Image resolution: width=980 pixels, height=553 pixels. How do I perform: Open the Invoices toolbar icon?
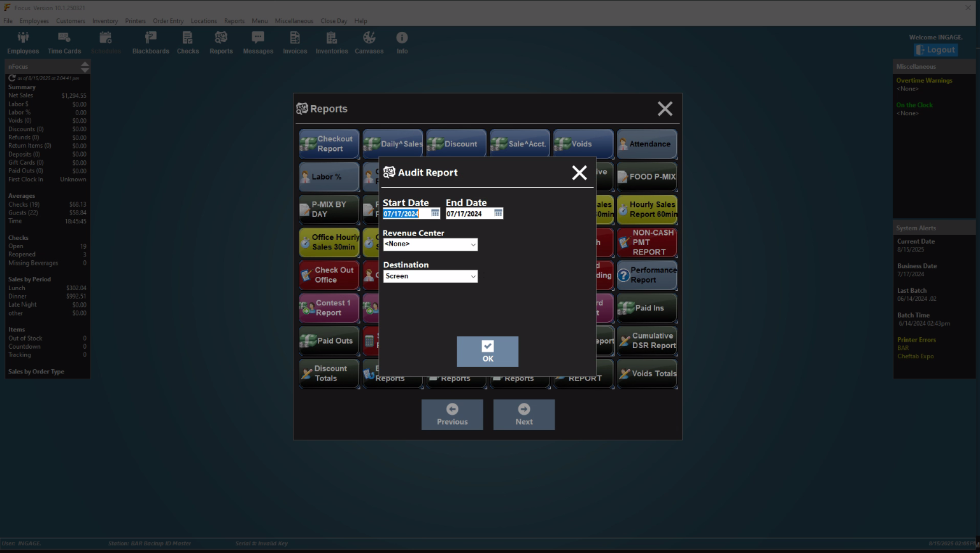tap(295, 43)
